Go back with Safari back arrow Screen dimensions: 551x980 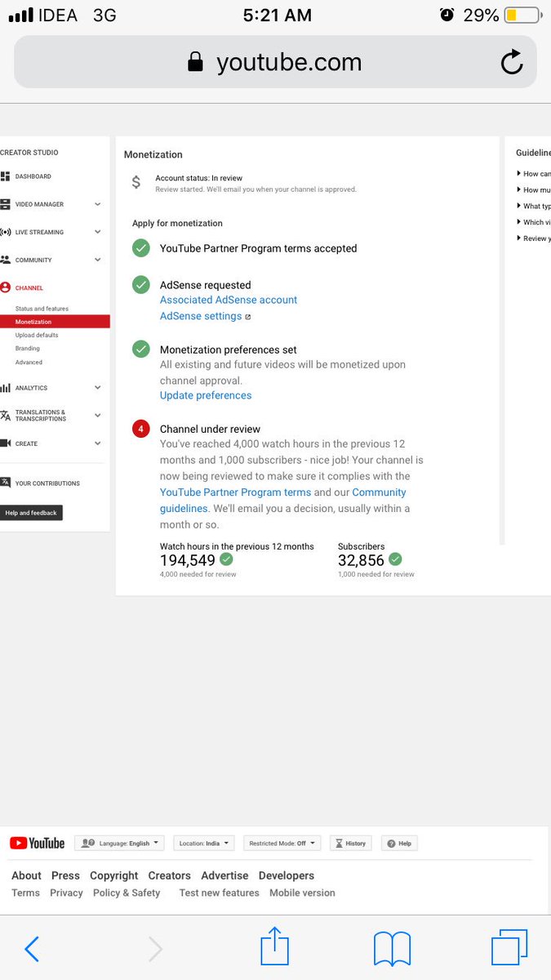click(32, 949)
